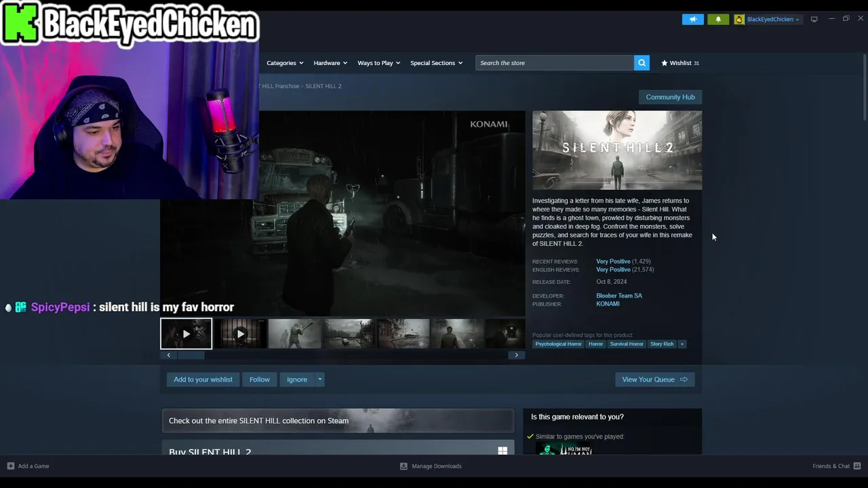Select the Story Rich tag
This screenshot has width=868, height=488.
tap(662, 344)
